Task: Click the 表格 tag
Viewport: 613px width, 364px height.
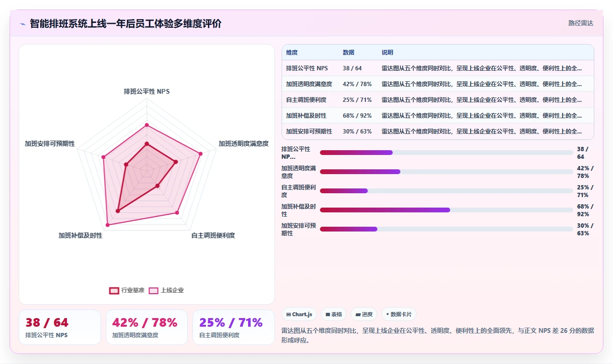Action: (x=334, y=314)
